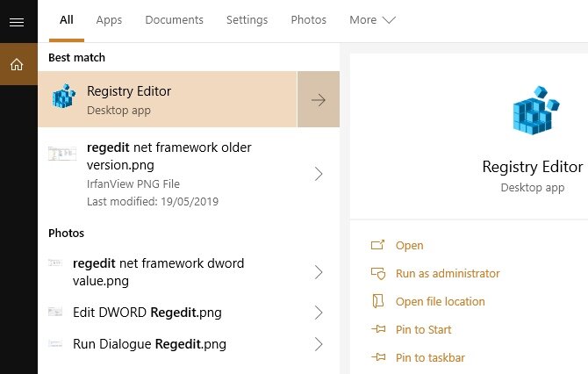Choose Pin to Start

(423, 330)
